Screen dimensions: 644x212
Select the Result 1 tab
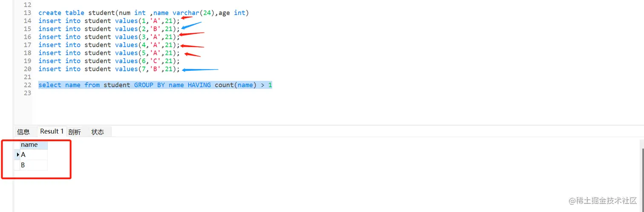[x=52, y=131]
